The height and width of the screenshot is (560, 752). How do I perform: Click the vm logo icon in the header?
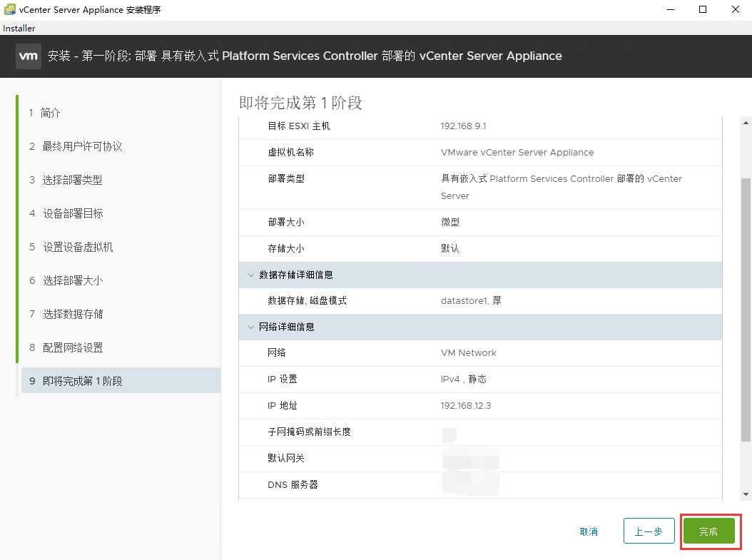tap(29, 55)
